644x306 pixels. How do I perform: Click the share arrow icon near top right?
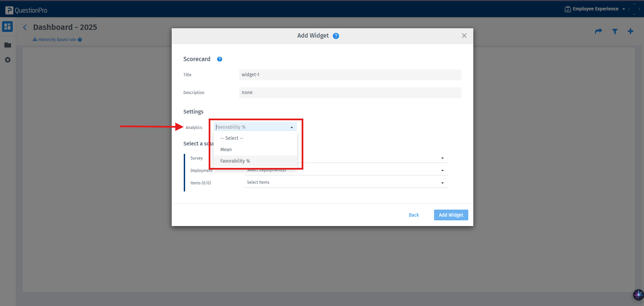click(x=598, y=31)
